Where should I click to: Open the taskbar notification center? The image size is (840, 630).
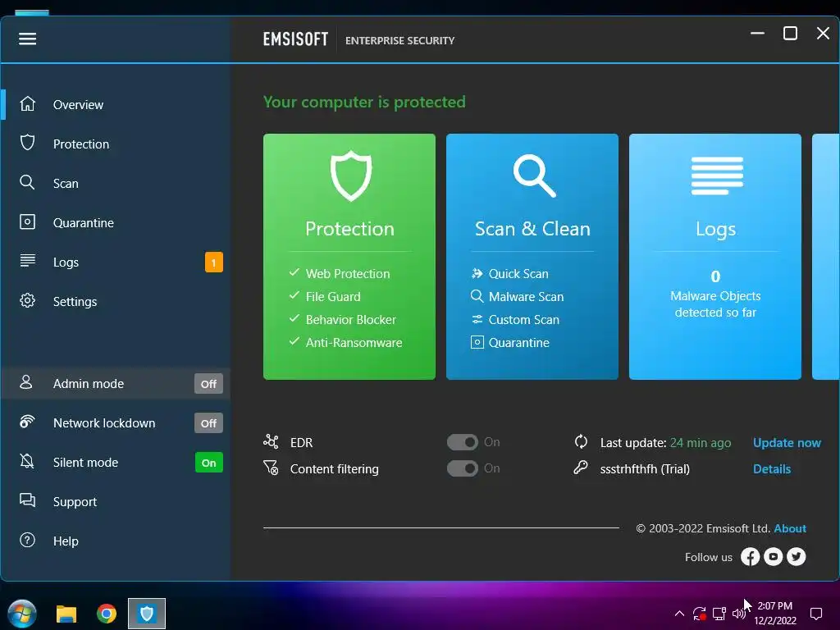tap(816, 614)
